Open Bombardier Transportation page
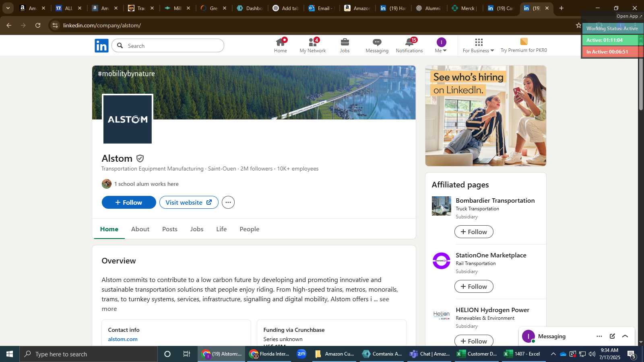The width and height of the screenshot is (644, 362). tap(495, 200)
